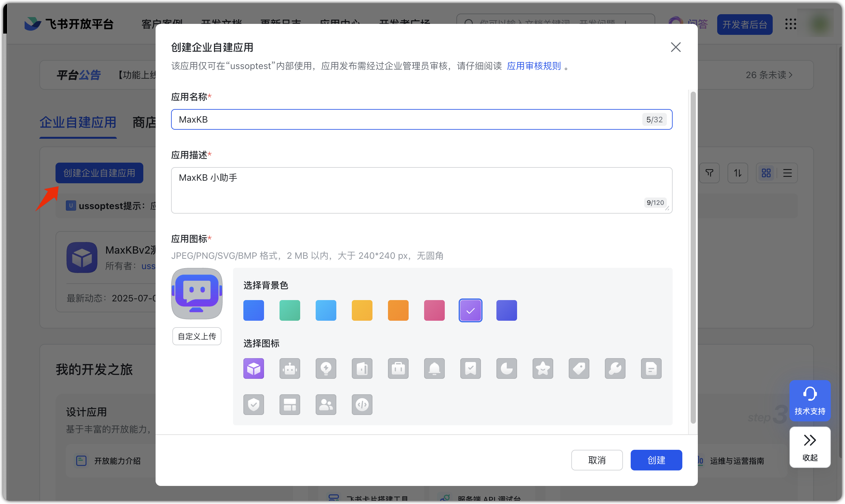Pick the shield check icon
Viewport: 845px width, 504px height.
[254, 405]
